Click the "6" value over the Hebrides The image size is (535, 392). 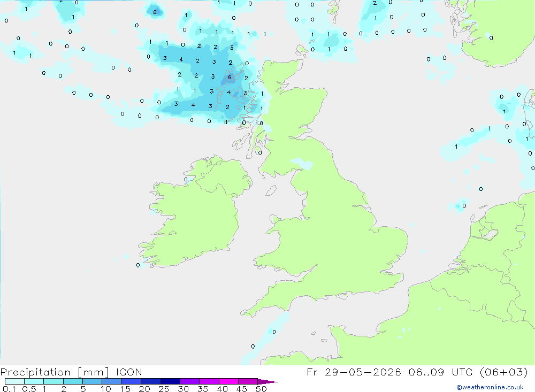pos(230,77)
